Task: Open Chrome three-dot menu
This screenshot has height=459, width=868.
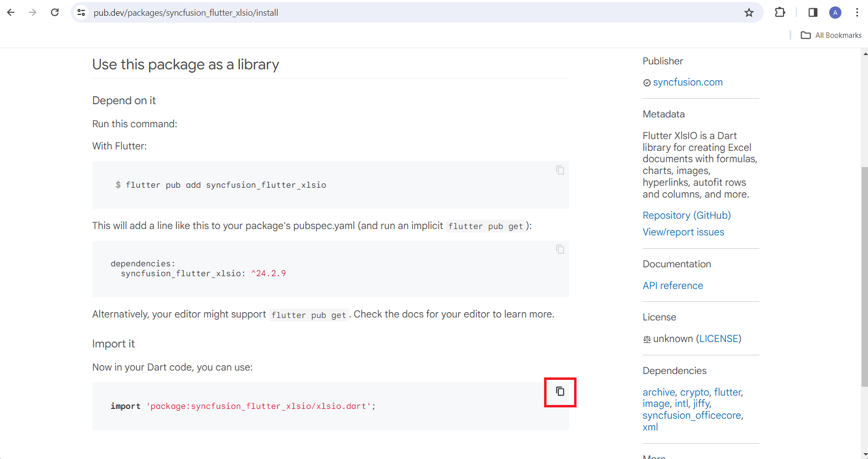Action: [857, 13]
